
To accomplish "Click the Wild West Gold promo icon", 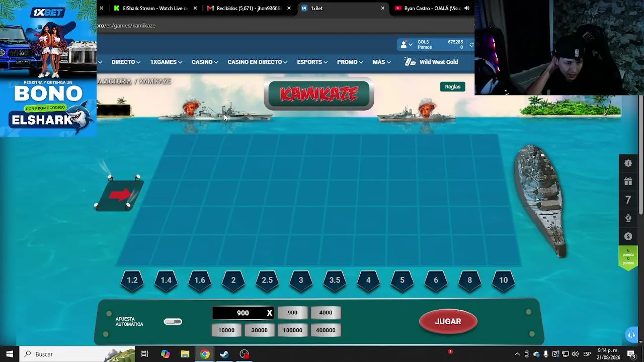I will tap(410, 62).
